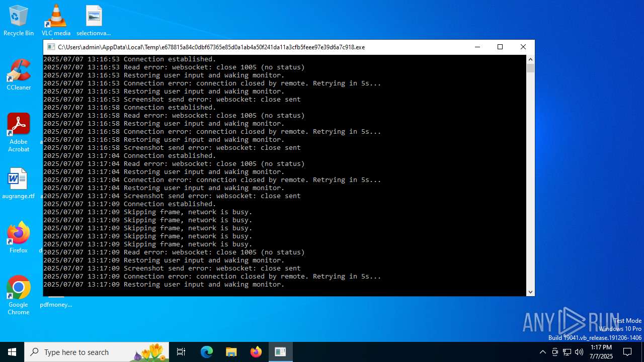The image size is (644, 362).
Task: Open the volume control tray icon
Action: pyautogui.click(x=579, y=352)
